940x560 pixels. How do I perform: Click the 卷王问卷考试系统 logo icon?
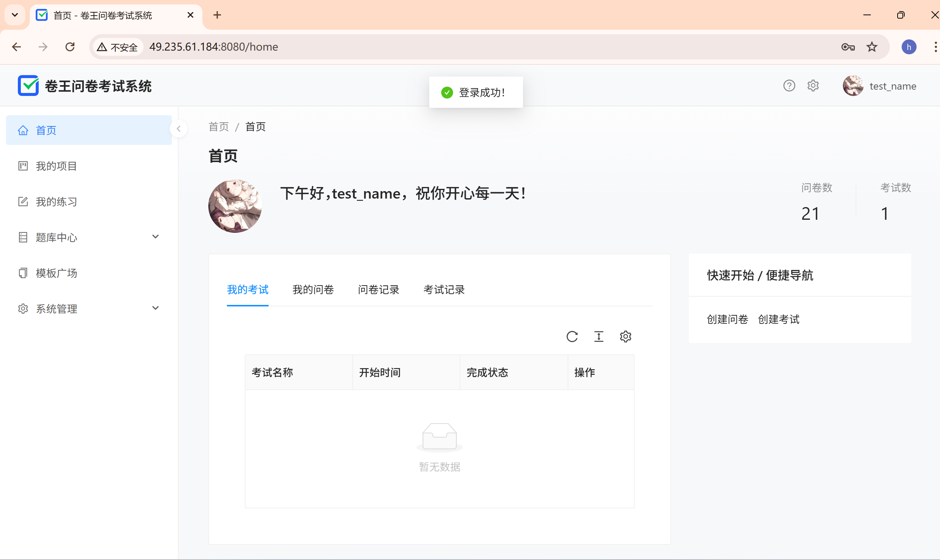coord(28,86)
